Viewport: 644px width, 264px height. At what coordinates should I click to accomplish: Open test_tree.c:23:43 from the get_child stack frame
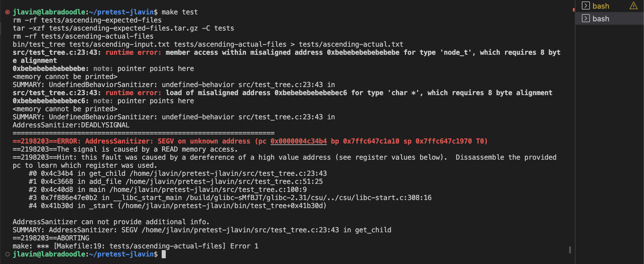pos(228,174)
